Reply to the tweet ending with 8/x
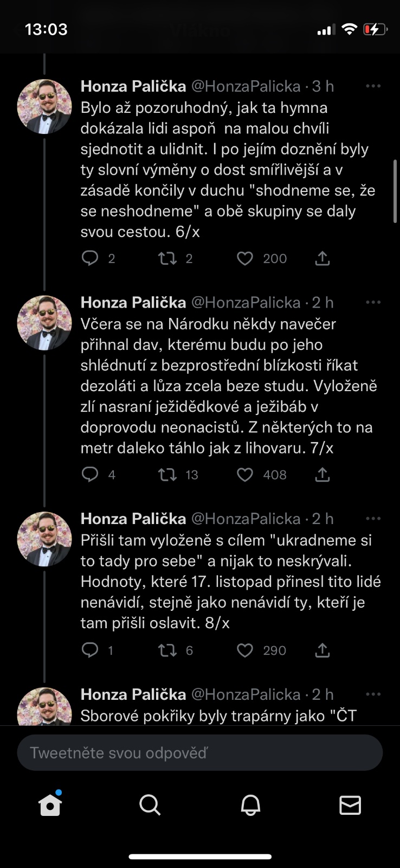The height and width of the screenshot is (868, 400). pos(89,650)
